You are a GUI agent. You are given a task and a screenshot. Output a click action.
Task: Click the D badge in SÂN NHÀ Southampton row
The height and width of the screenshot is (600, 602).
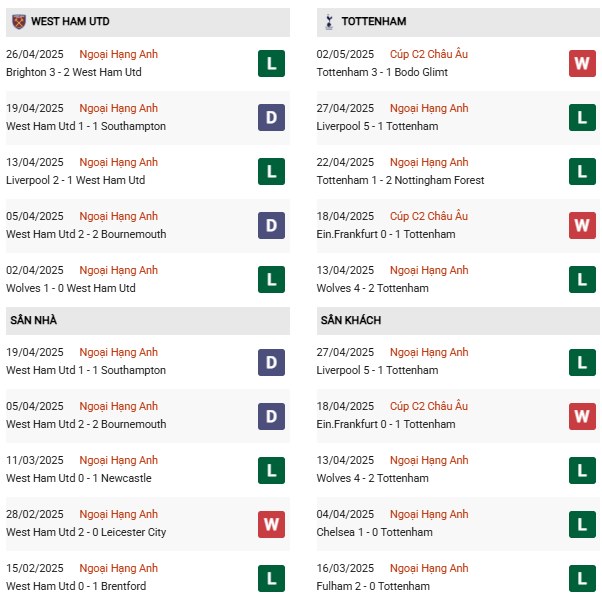271,362
